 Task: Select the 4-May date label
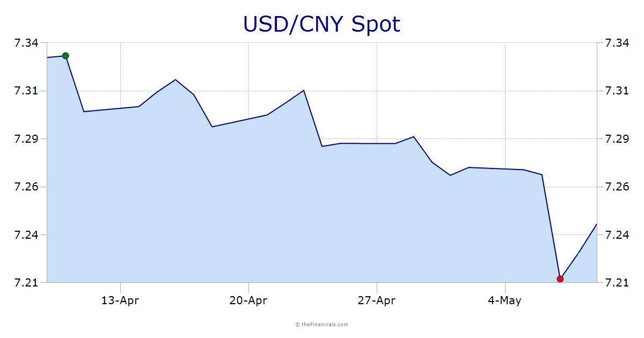tap(504, 300)
